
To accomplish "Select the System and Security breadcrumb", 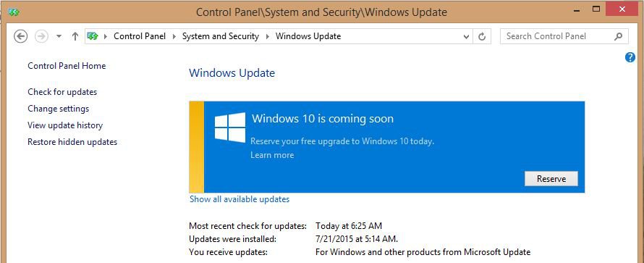I will pyautogui.click(x=221, y=36).
